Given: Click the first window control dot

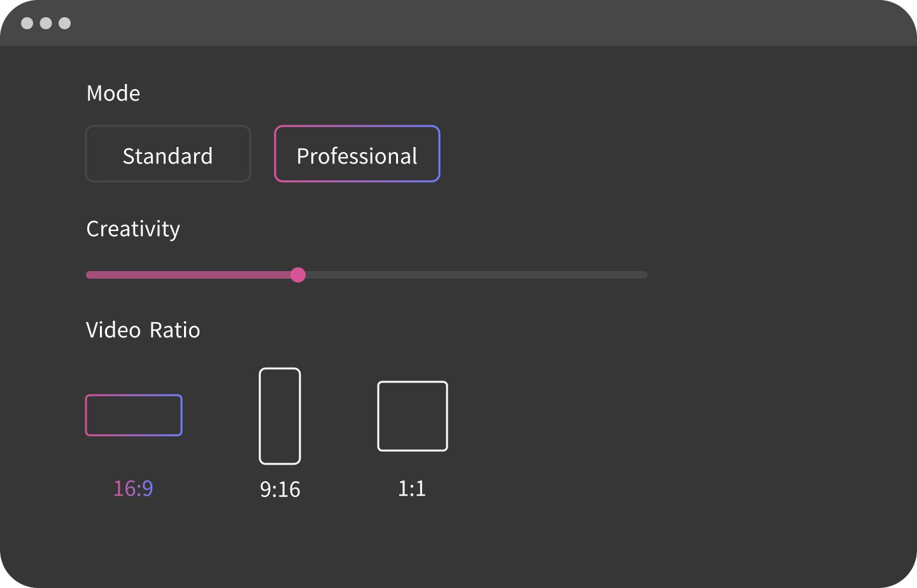Looking at the screenshot, I should (27, 24).
